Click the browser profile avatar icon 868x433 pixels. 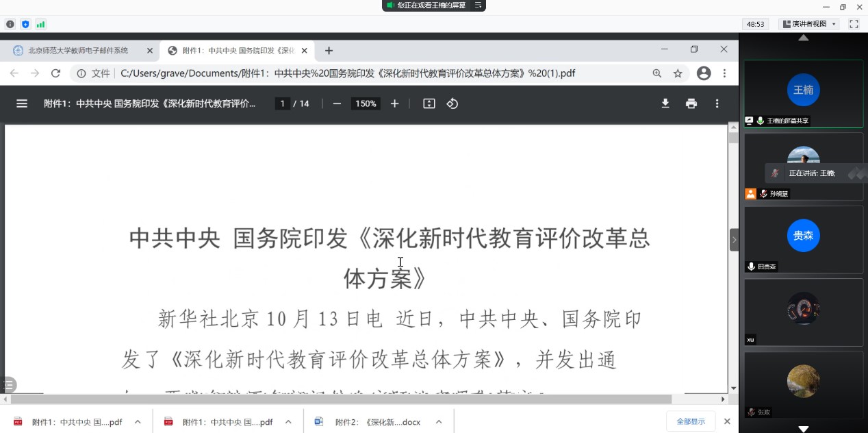[704, 73]
